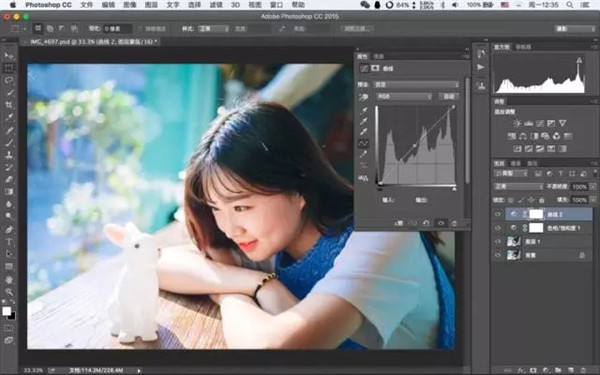Viewport: 600px width, 375px height.
Task: Click the white curves mask thumbnail
Action: pos(536,214)
